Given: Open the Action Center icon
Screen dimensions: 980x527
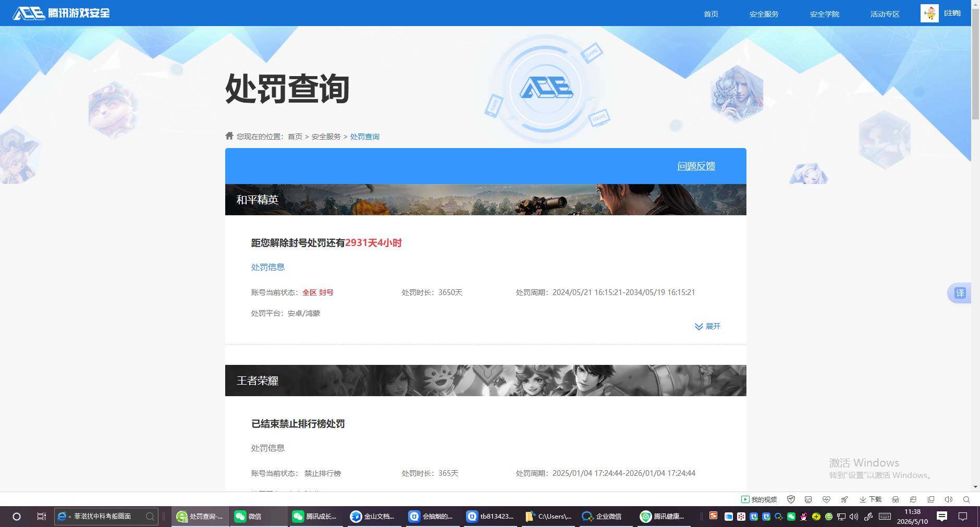Looking at the screenshot, I should point(963,517).
